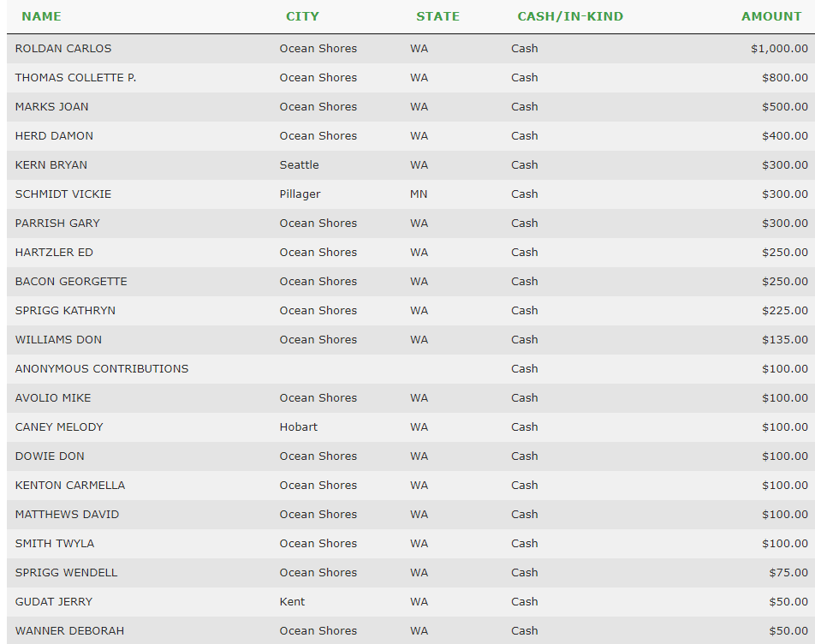Click the $1,000.00 amount cell

point(779,49)
